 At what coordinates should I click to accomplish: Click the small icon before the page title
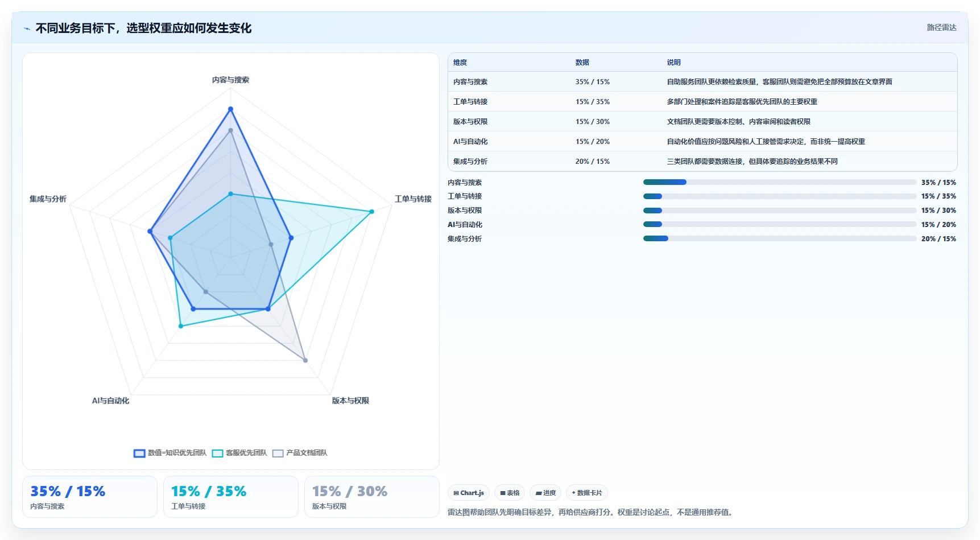(x=27, y=28)
